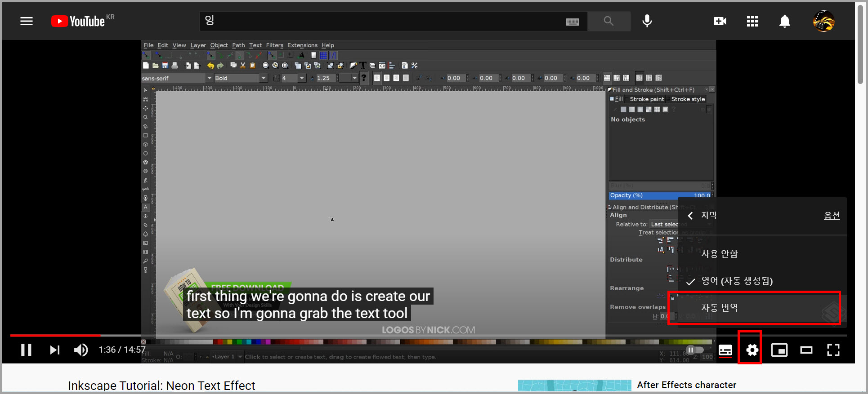
Task: Open the account avatar menu
Action: pos(824,21)
